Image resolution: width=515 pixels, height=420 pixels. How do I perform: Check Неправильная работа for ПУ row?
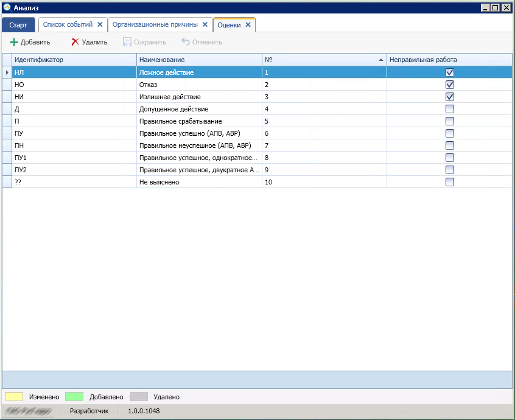[450, 133]
